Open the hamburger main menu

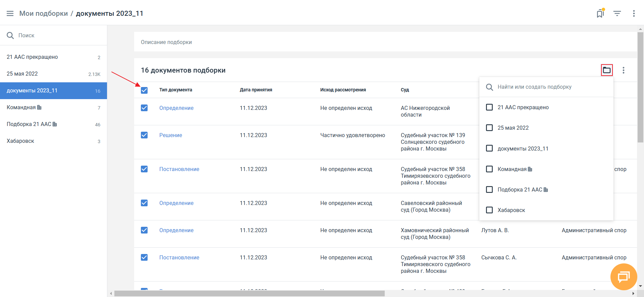[10, 13]
